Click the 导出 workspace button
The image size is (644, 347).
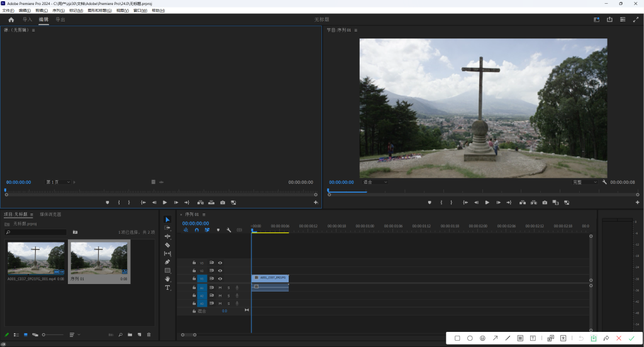[60, 20]
